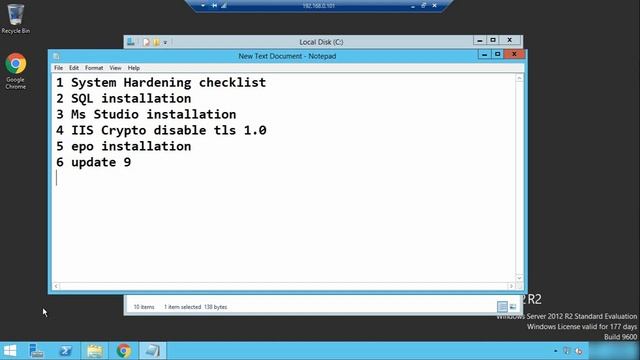Close the remote desktop connection bar session

(434, 6)
